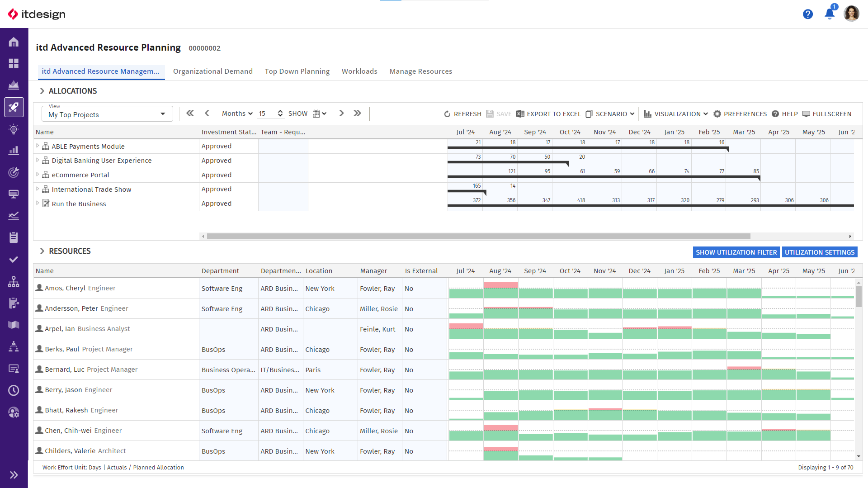Jump to first period with double-left arrow
Screen dimensions: 868x488
point(190,114)
